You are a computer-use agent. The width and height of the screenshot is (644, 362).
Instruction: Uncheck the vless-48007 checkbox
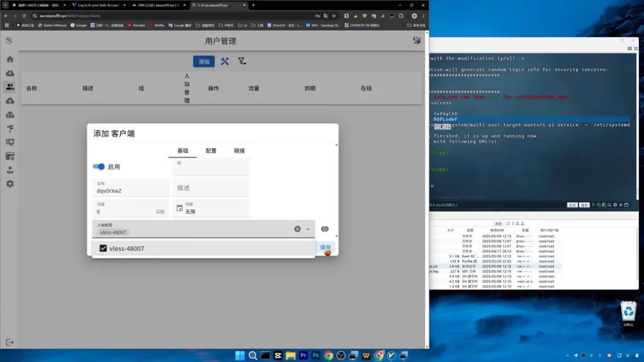point(103,248)
